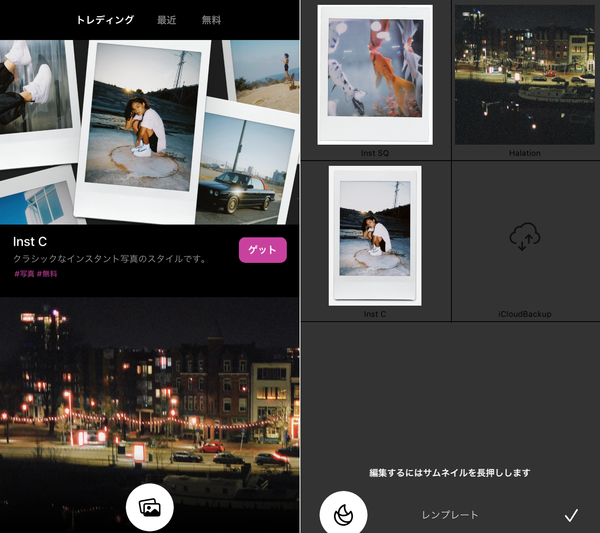Image resolution: width=600 pixels, height=533 pixels.
Task: Switch to the 最近 tab
Action: [x=167, y=20]
